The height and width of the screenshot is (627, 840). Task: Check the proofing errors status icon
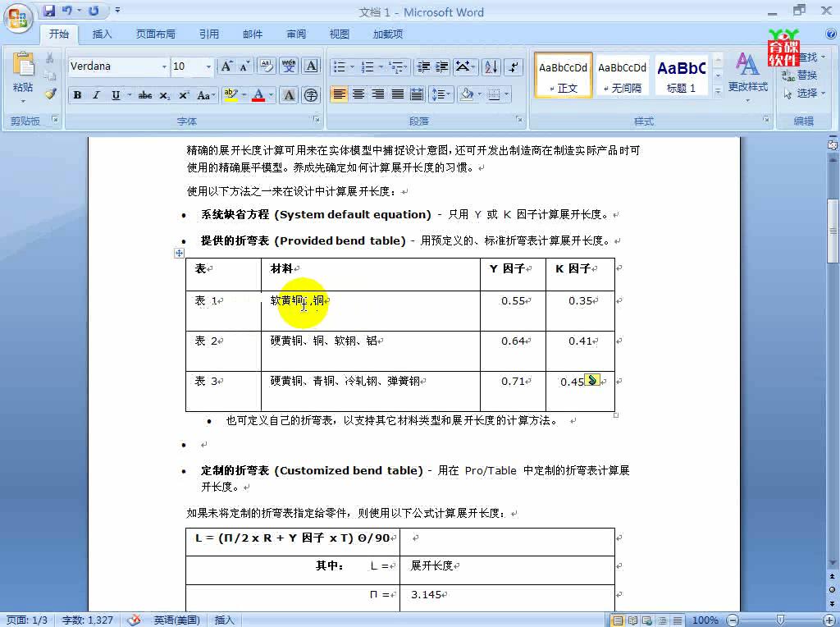tap(134, 620)
